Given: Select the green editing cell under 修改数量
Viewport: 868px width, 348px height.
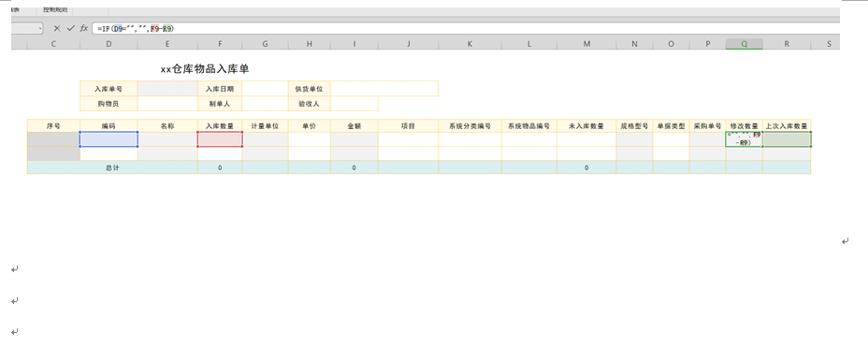Looking at the screenshot, I should coord(744,139).
